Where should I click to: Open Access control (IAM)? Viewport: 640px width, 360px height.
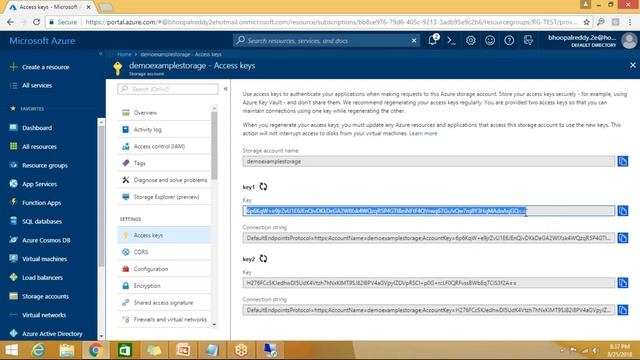(x=164, y=146)
